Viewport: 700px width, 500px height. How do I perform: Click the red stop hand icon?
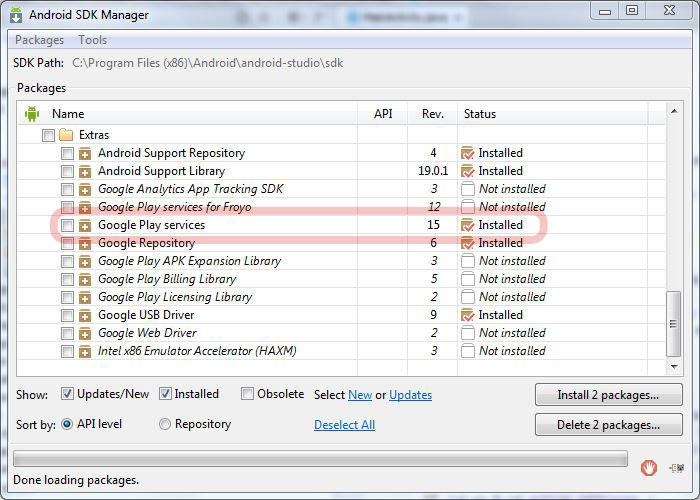(x=649, y=468)
